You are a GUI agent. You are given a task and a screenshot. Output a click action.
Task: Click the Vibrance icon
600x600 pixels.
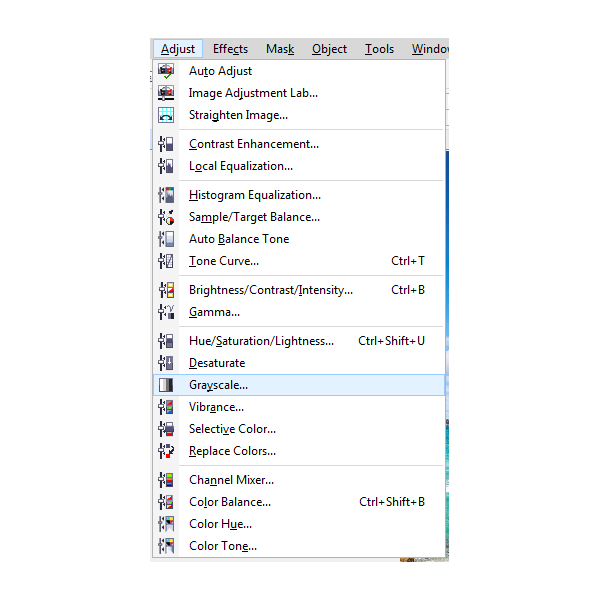166,407
